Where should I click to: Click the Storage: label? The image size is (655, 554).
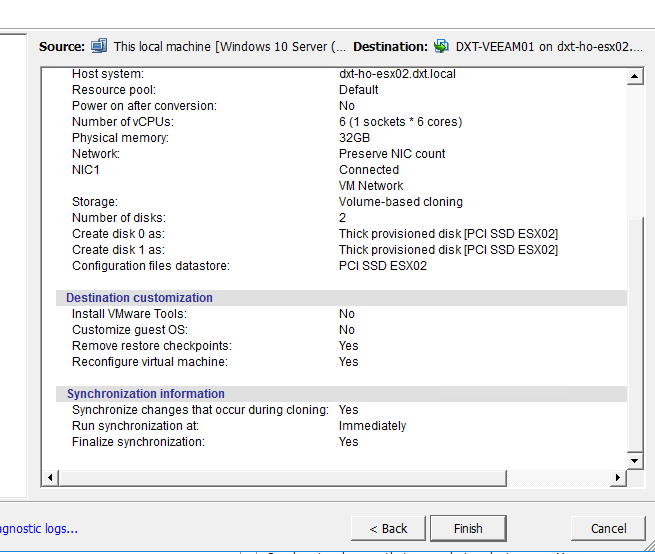(95, 202)
